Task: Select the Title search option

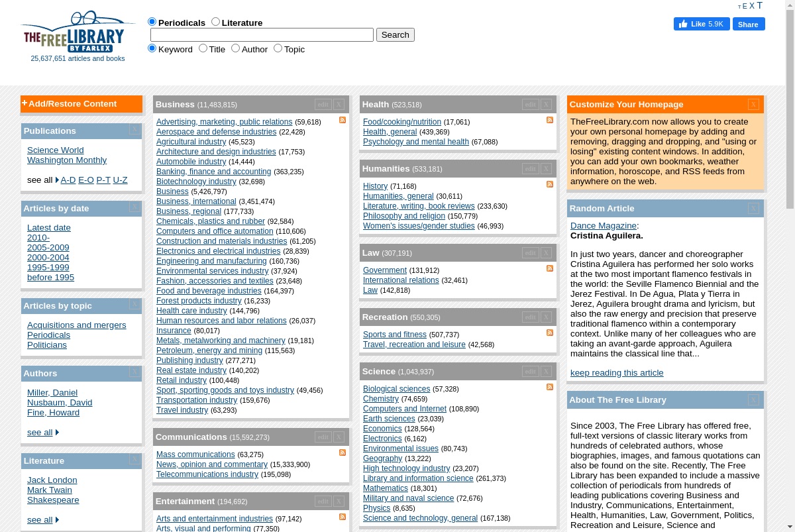Action: click(x=203, y=48)
